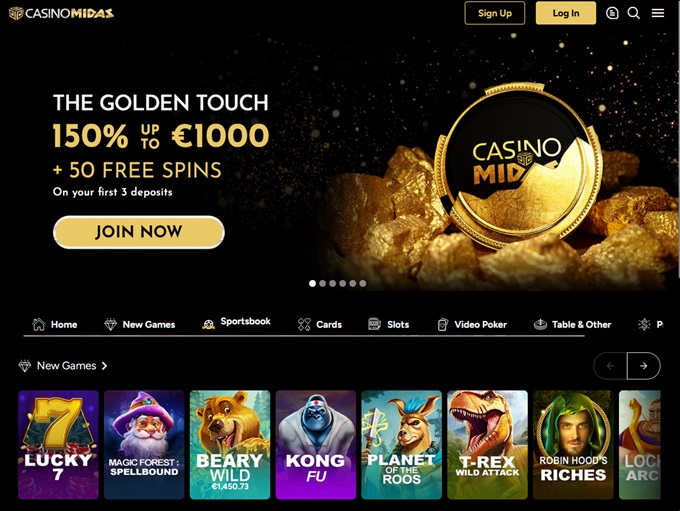Image resolution: width=680 pixels, height=511 pixels.
Task: Click the Video Poker card icon
Action: coord(442,324)
